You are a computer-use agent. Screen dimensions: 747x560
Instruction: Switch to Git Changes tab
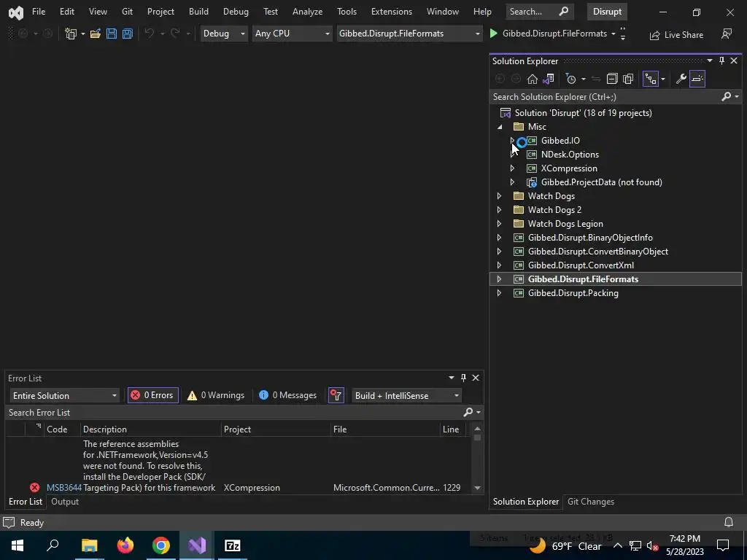tap(591, 502)
